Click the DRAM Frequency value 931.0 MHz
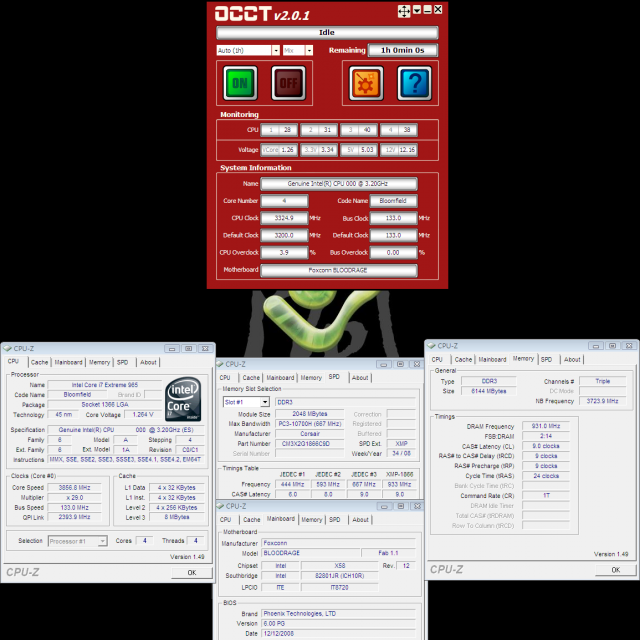 (x=546, y=426)
